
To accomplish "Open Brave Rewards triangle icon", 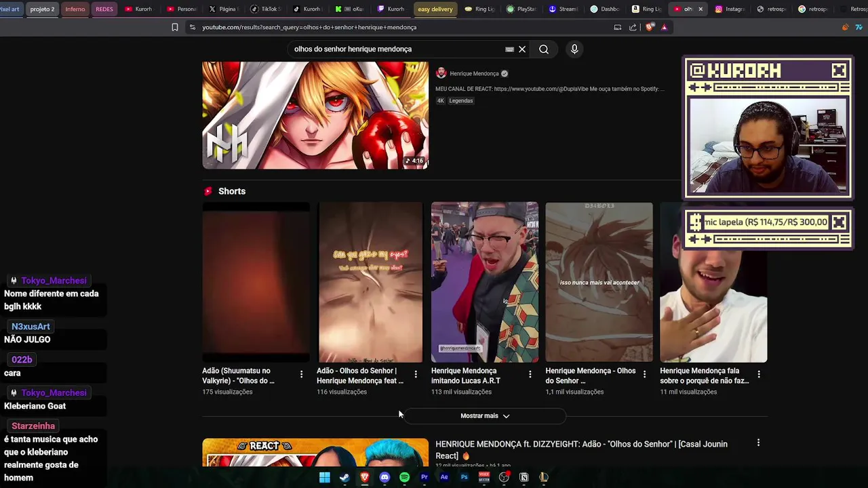I will pos(664,27).
